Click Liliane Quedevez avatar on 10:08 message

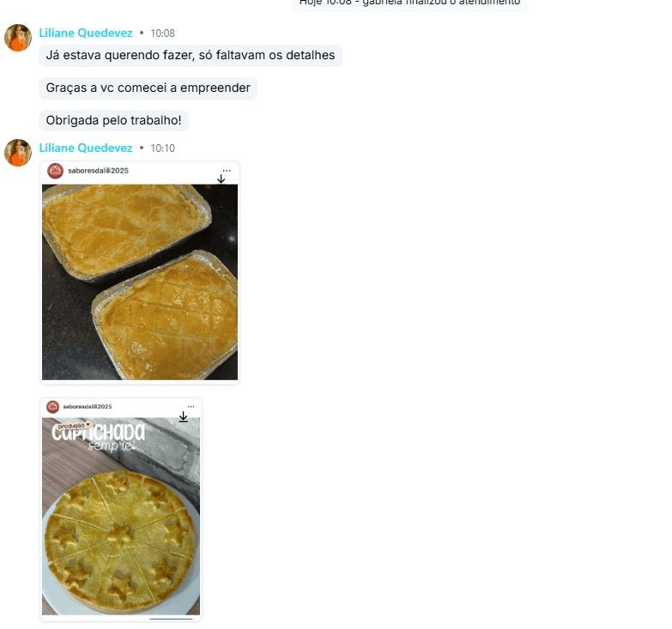[x=18, y=38]
